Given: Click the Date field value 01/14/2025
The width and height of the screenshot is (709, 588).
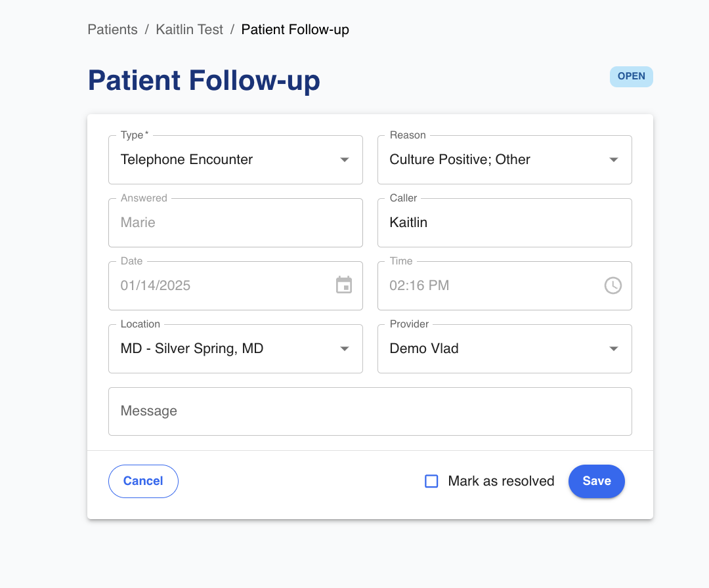Looking at the screenshot, I should tap(156, 285).
